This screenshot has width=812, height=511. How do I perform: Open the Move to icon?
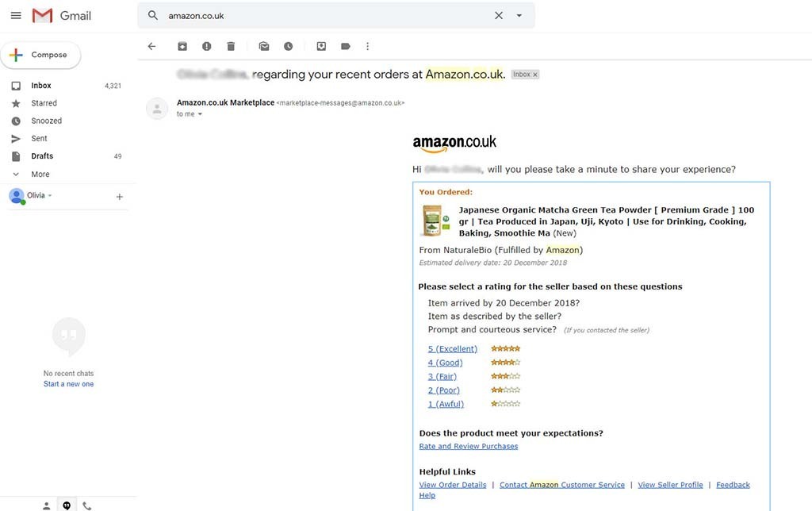coord(322,46)
